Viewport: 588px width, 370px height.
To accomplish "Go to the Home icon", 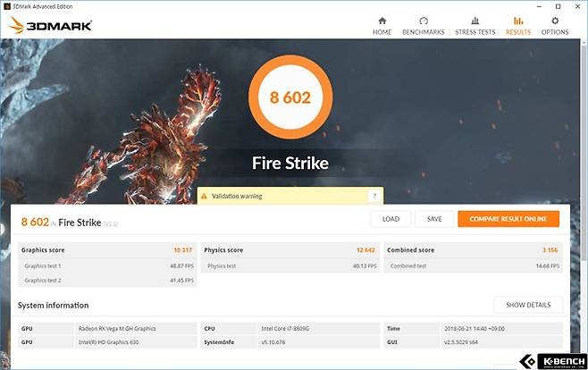I will 382,21.
